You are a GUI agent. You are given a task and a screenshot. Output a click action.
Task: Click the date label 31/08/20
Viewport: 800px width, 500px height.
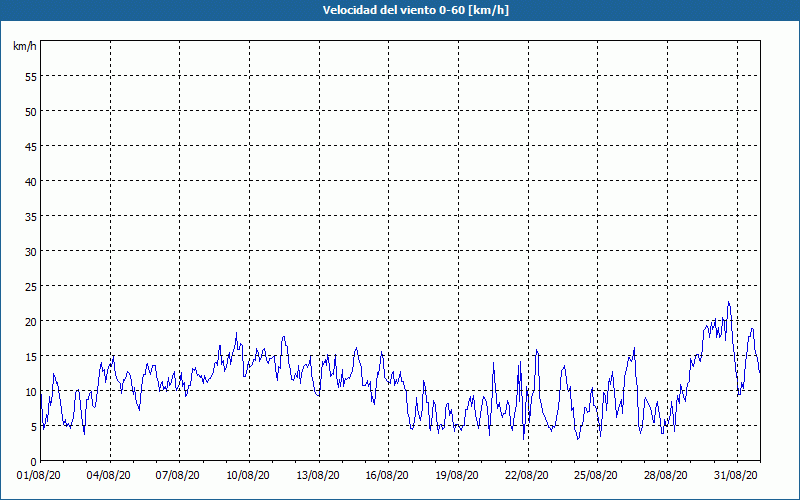pos(735,476)
